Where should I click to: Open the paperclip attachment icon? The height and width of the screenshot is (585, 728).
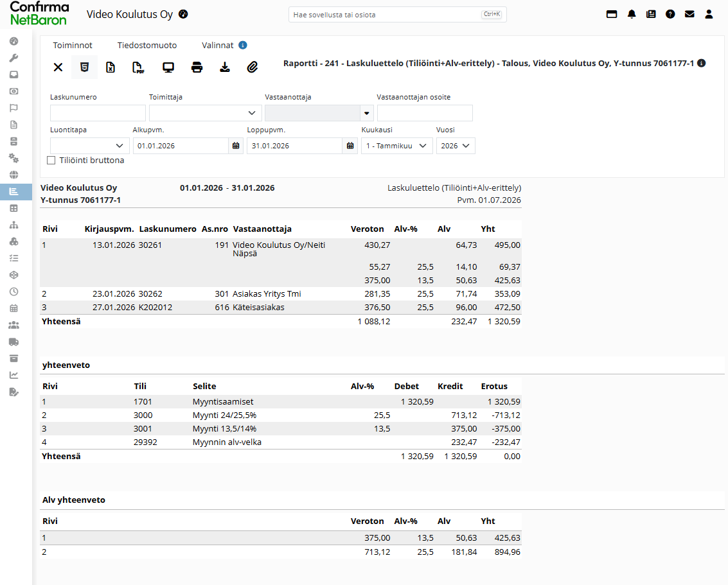pos(252,67)
